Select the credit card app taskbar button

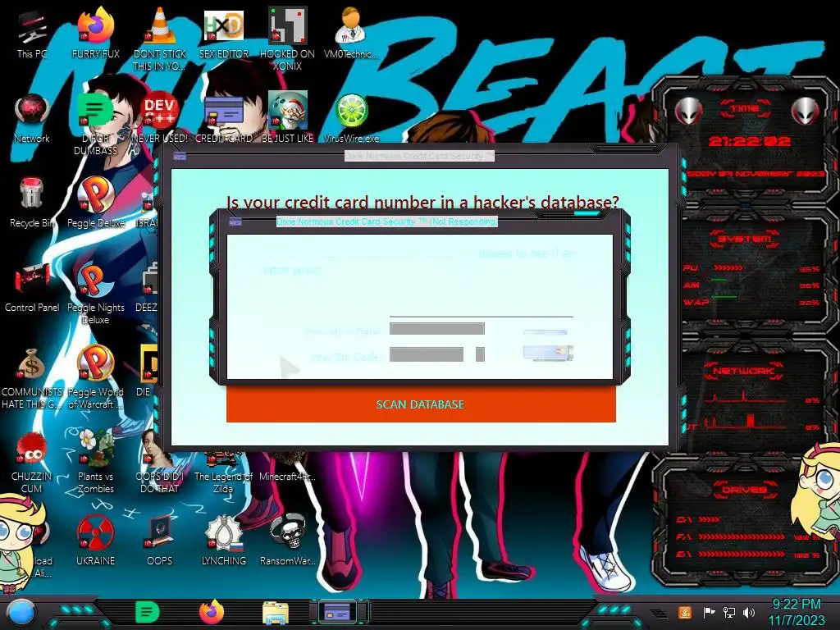tap(338, 611)
